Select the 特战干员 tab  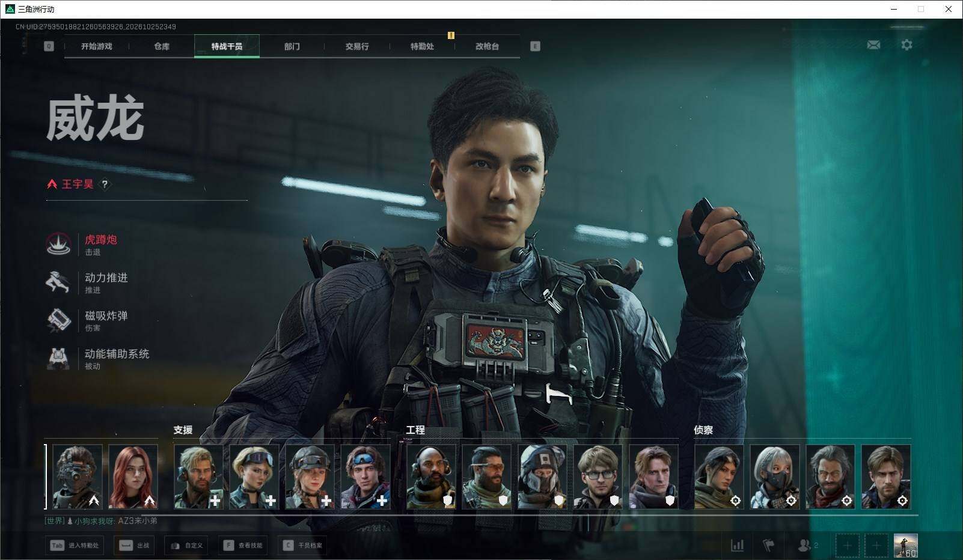pos(227,46)
